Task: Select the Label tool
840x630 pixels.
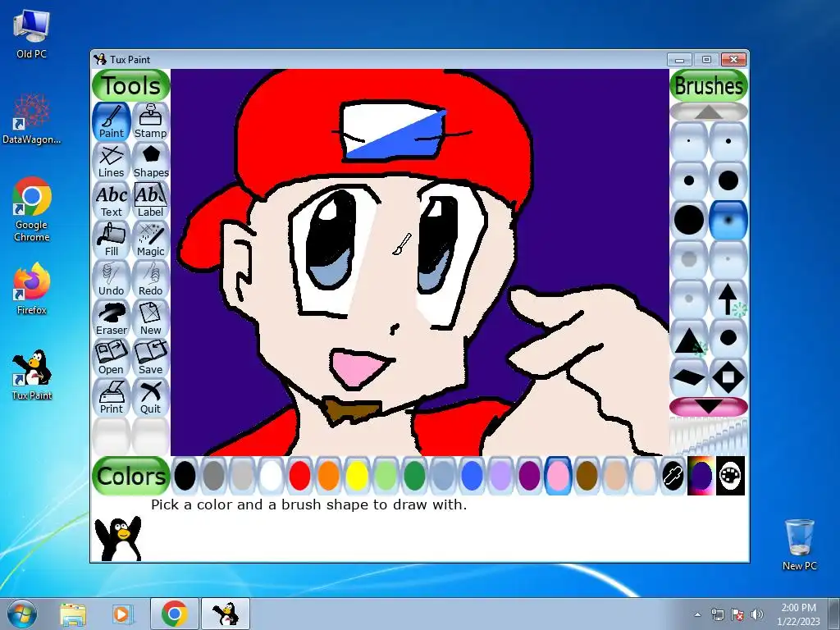Action: click(151, 200)
